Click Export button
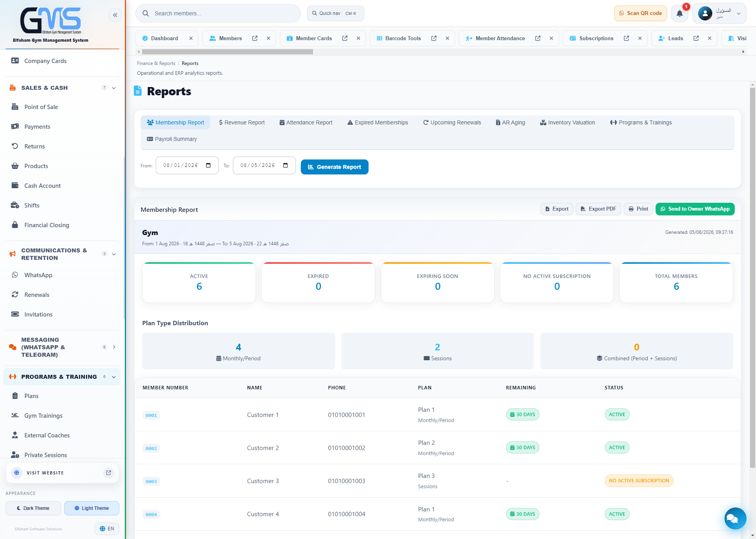 557,209
